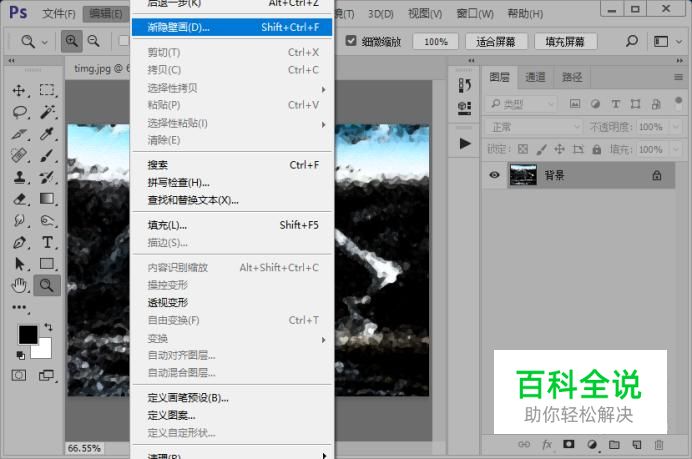The width and height of the screenshot is (692, 459).
Task: Open the extra tools ellipsis
Action: (x=19, y=307)
